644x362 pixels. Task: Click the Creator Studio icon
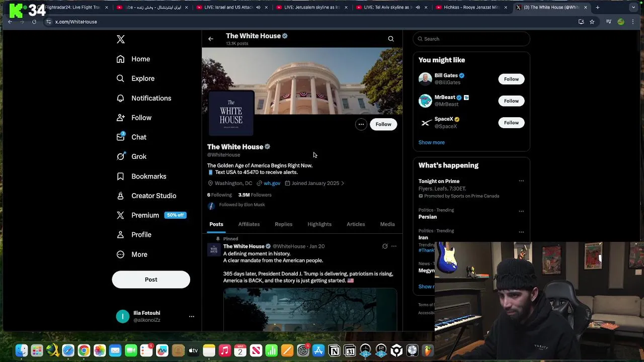(x=120, y=196)
